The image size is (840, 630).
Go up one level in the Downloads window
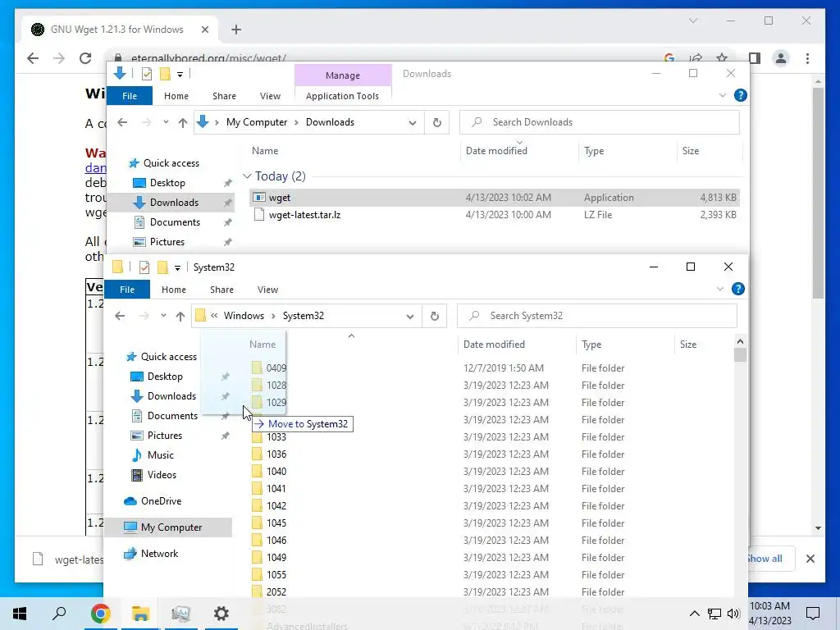click(x=183, y=123)
